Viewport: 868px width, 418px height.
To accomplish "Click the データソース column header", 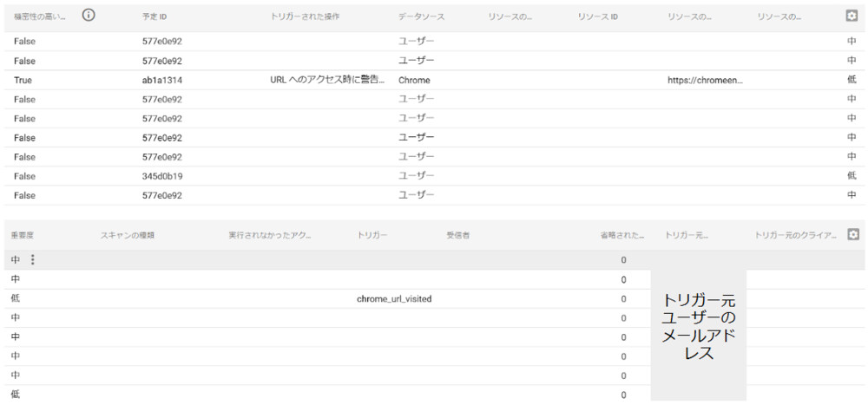I will [421, 16].
